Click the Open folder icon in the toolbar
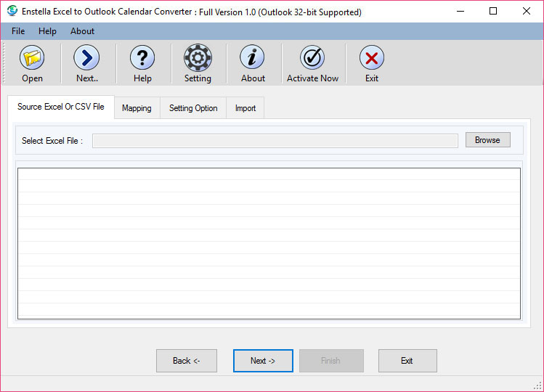Screen dimensions: 544x392 (x=32, y=58)
